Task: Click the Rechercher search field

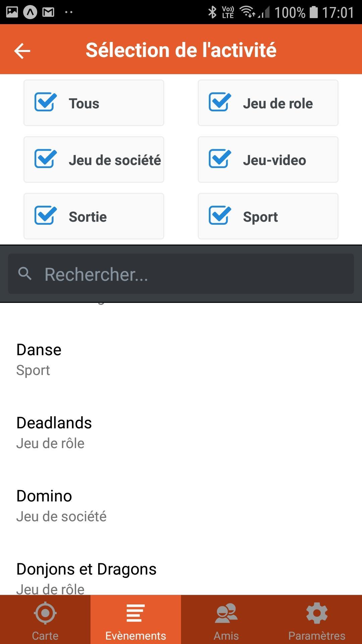Action: click(194, 274)
